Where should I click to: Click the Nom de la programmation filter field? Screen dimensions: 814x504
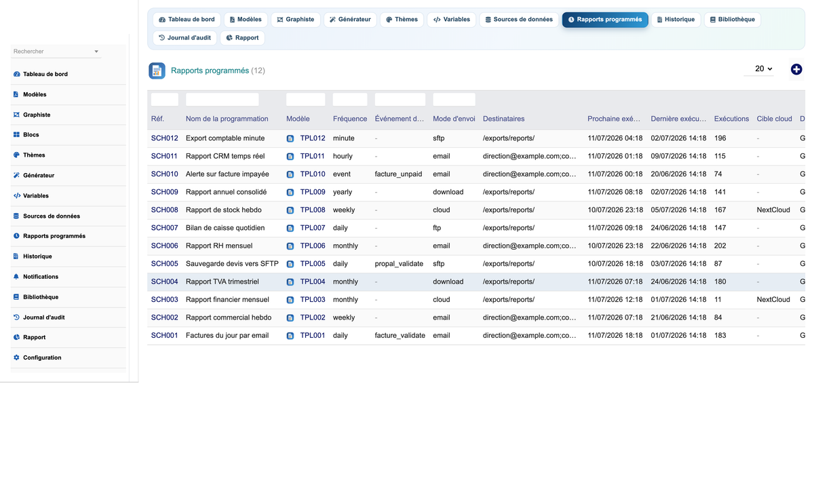click(222, 100)
